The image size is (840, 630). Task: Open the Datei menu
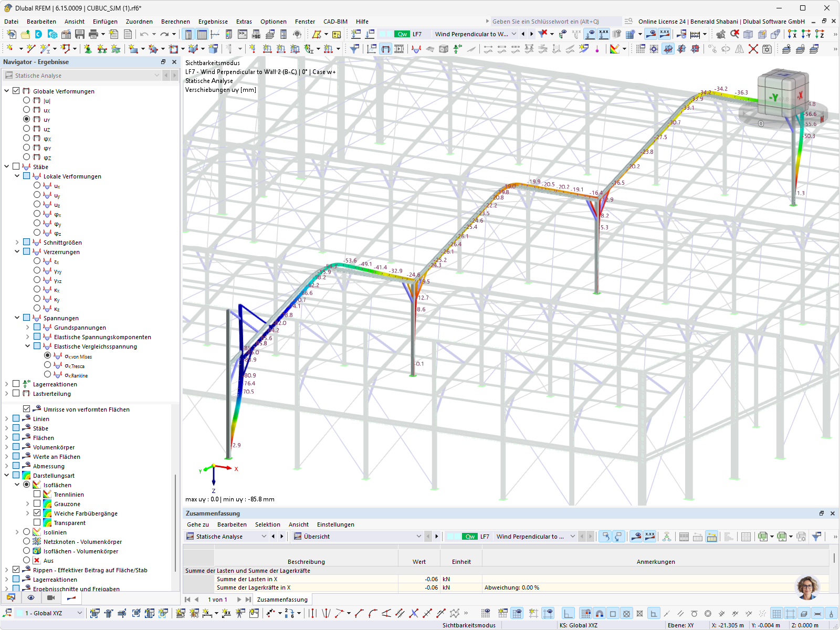click(x=11, y=22)
